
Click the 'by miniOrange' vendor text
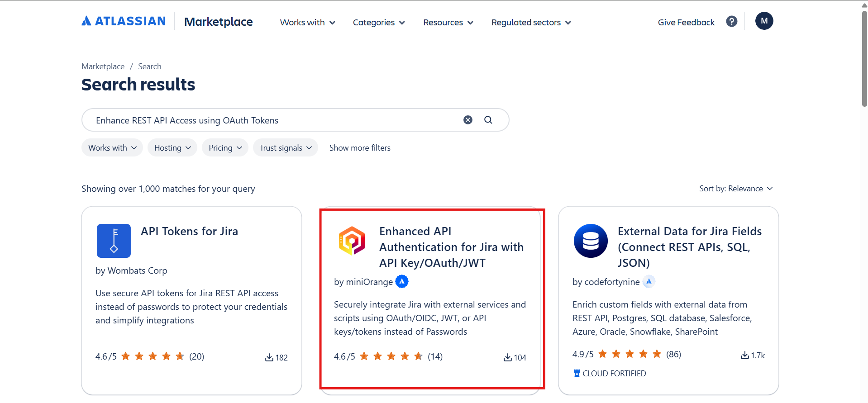[363, 282]
